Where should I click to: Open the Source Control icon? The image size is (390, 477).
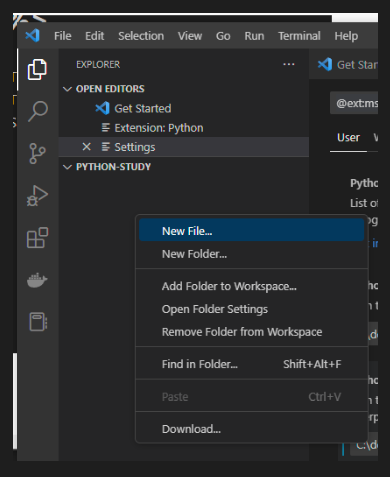point(37,153)
